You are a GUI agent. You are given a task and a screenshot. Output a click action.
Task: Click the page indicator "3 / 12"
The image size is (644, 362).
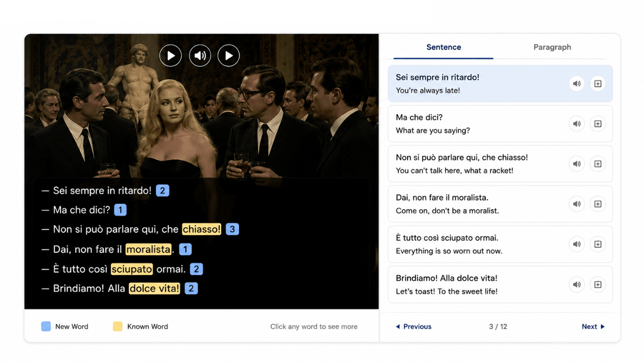click(498, 327)
